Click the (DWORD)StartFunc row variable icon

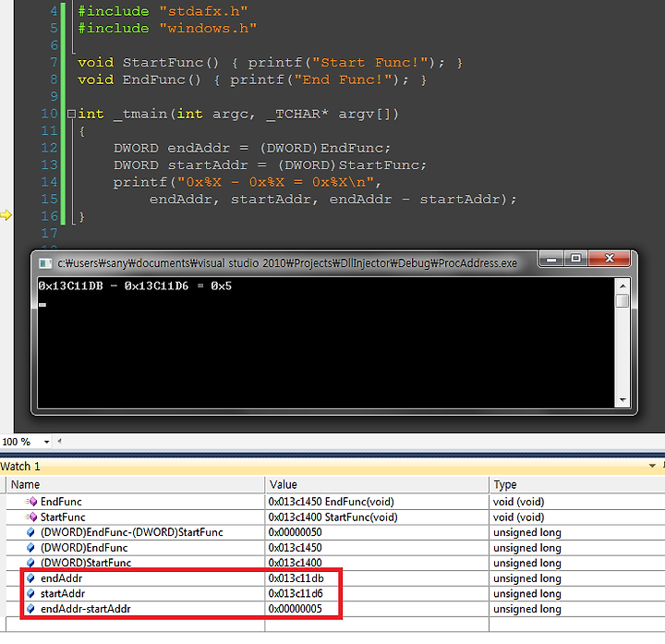30,563
